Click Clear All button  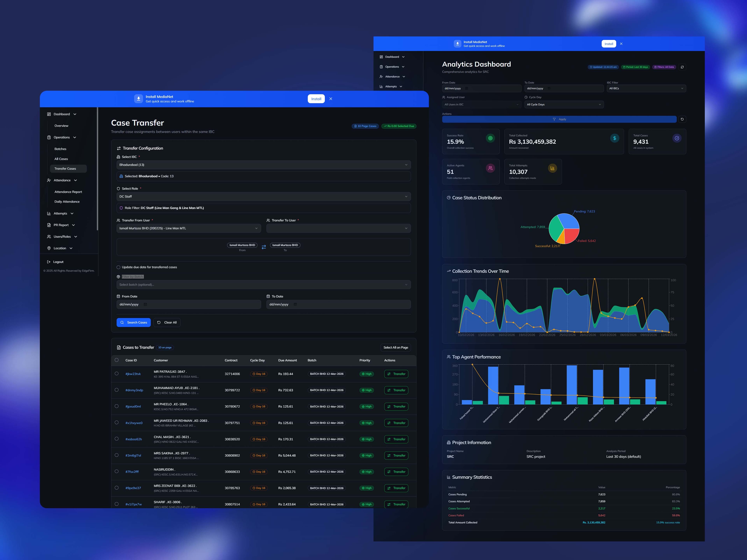coord(167,322)
